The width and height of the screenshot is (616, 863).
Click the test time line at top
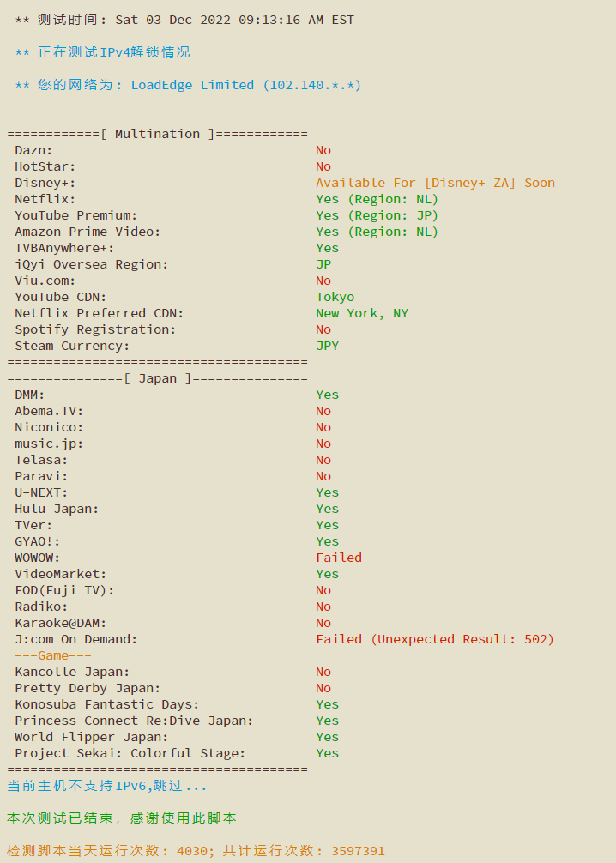[184, 20]
